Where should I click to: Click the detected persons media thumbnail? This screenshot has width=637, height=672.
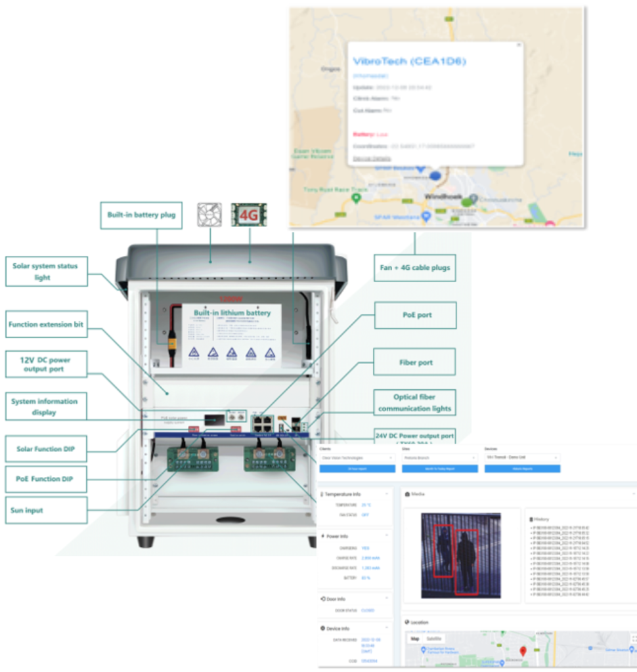click(461, 555)
